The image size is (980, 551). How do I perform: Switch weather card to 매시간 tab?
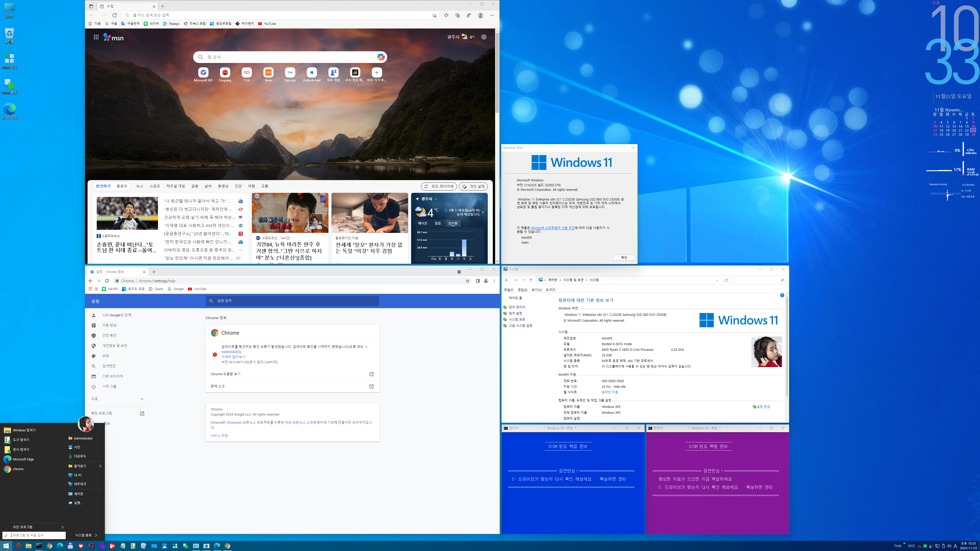point(423,223)
